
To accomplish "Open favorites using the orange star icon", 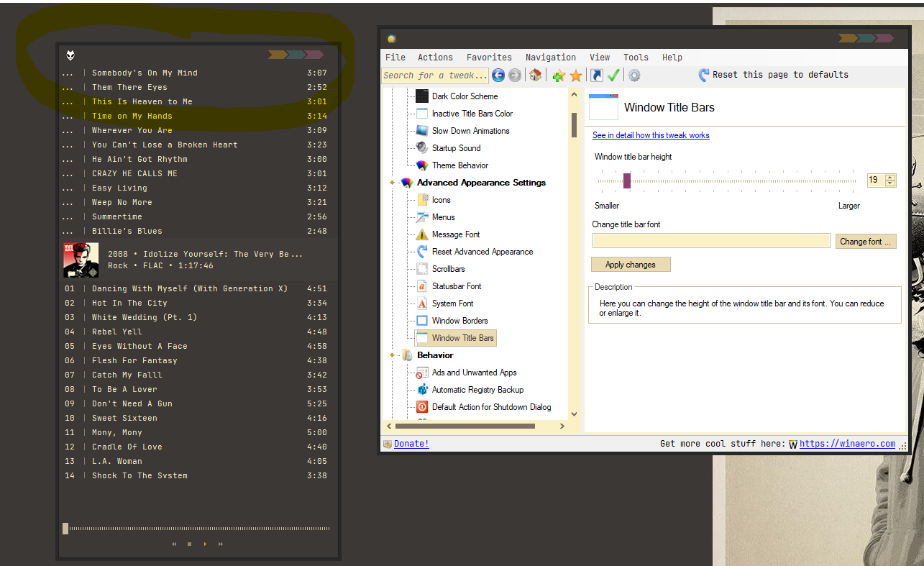I will tap(576, 76).
